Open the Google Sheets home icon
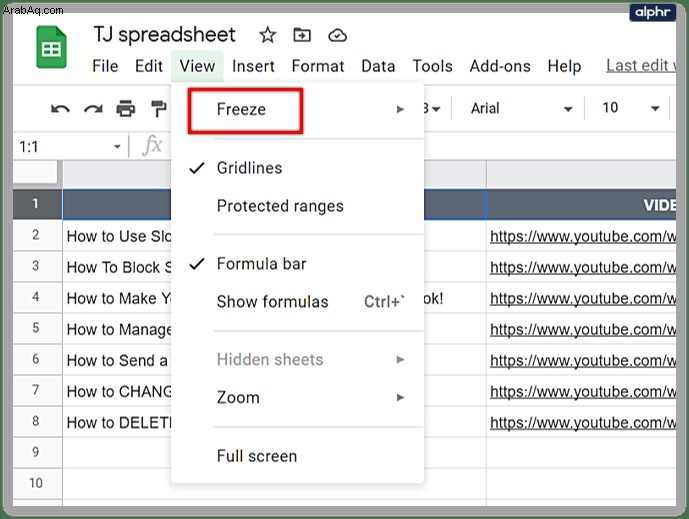 click(51, 47)
